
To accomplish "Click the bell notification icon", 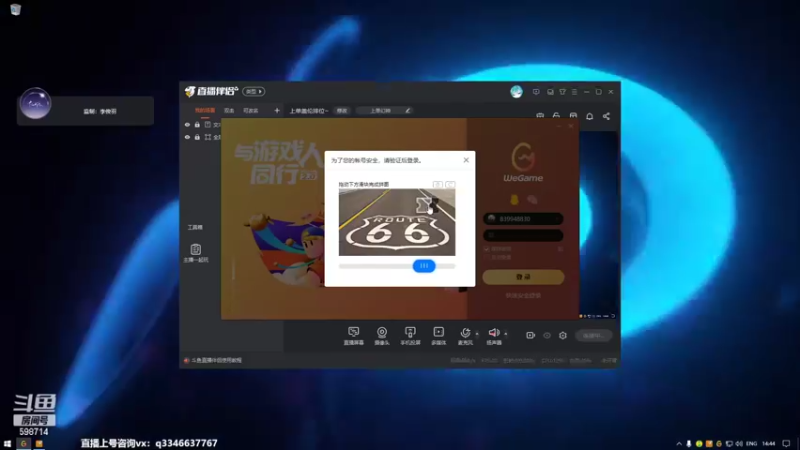I will pyautogui.click(x=589, y=116).
